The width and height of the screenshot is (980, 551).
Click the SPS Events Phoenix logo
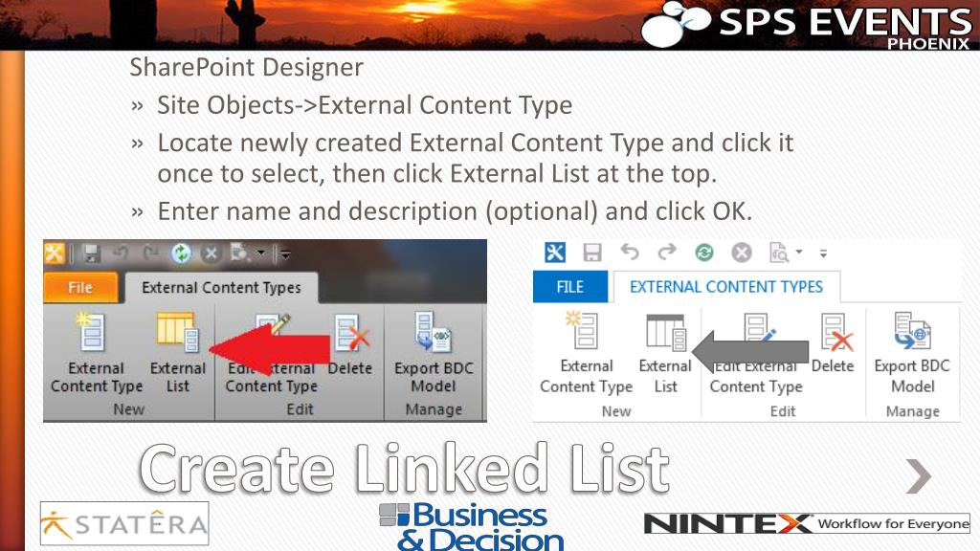(x=806, y=25)
